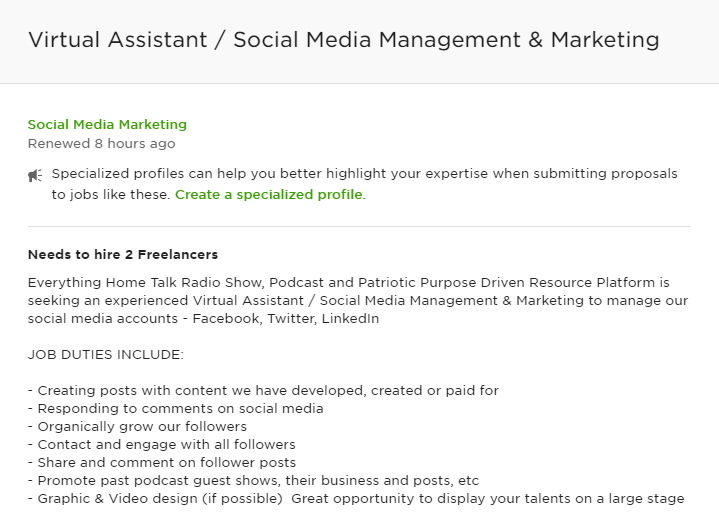Click Share and comment on follower posts
This screenshot has height=518, width=719.
point(162,462)
